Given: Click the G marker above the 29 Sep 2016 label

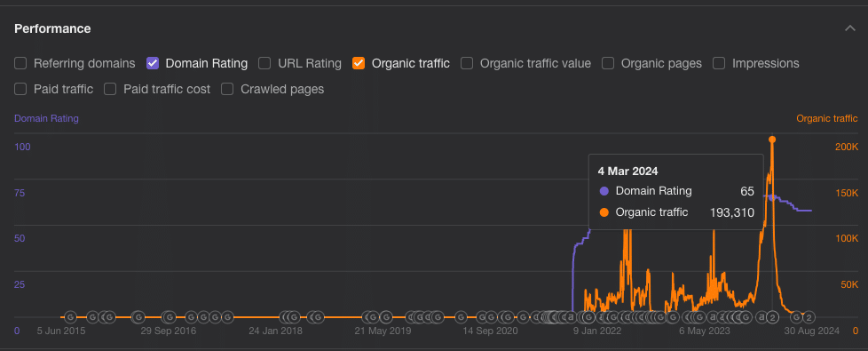Looking at the screenshot, I should click(x=170, y=317).
